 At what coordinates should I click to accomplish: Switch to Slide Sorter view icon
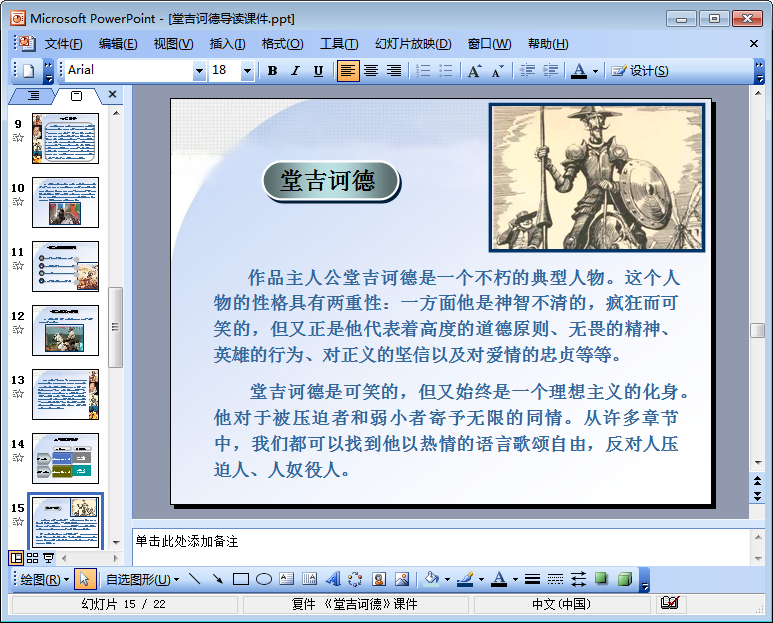pyautogui.click(x=33, y=558)
